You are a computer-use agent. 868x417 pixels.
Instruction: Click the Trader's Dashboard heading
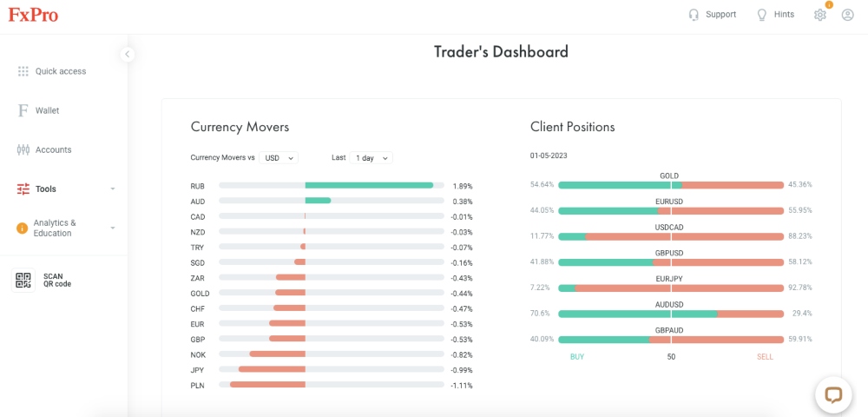(501, 52)
